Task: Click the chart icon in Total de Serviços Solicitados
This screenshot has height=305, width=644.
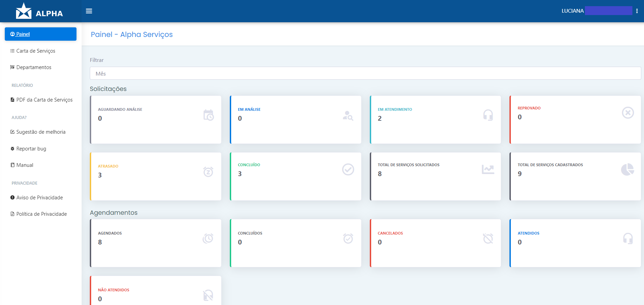Action: 488,169
